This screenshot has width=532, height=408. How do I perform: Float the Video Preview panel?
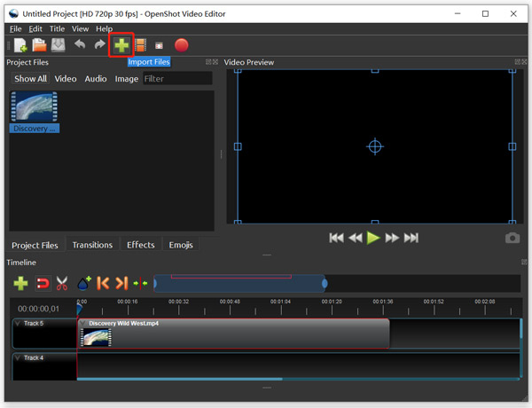click(518, 62)
